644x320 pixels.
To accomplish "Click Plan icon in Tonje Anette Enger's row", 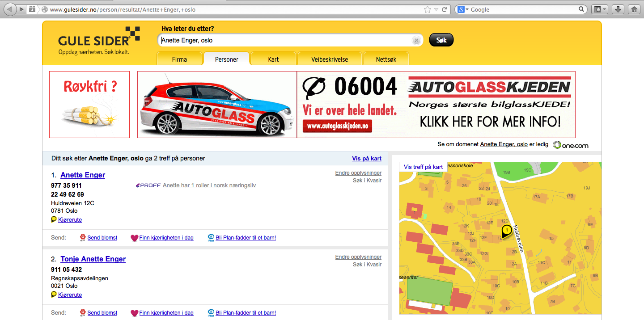I will 211,313.
